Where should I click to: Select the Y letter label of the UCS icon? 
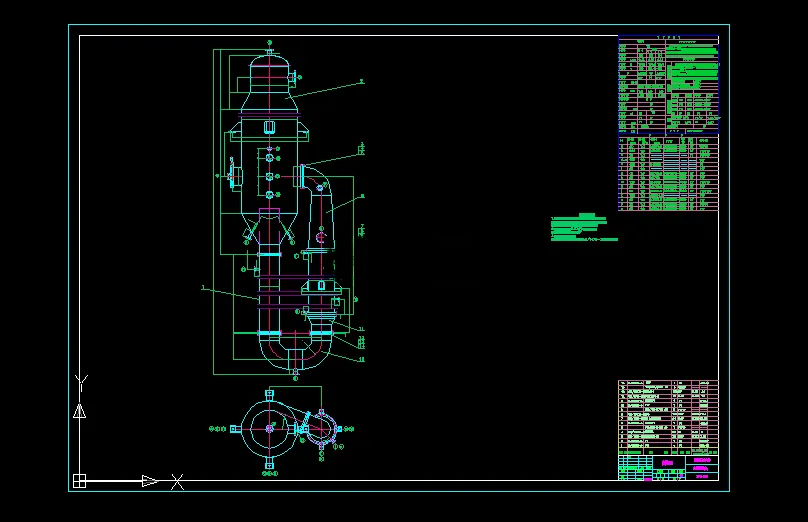(x=81, y=383)
